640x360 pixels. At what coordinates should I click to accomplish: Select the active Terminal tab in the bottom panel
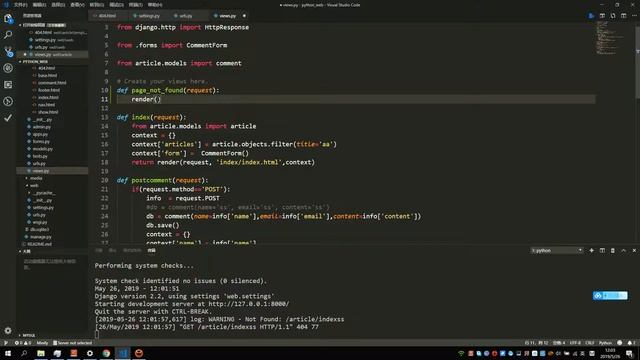point(151,250)
